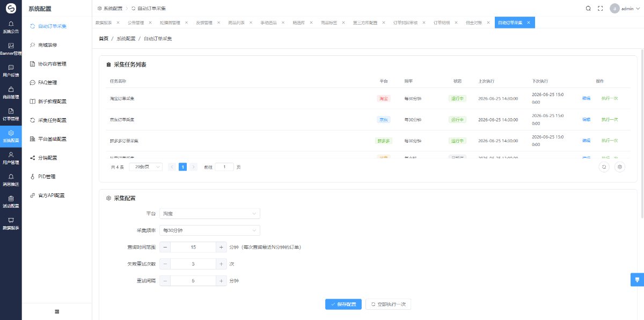Open 自动订单采集 submenu item
Viewport: 644px width, 320px height.
click(x=57, y=26)
